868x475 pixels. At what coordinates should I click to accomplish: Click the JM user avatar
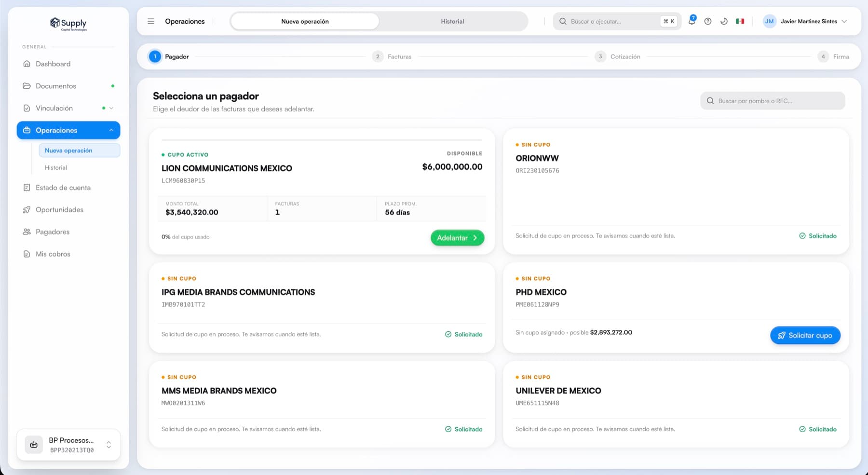[770, 21]
